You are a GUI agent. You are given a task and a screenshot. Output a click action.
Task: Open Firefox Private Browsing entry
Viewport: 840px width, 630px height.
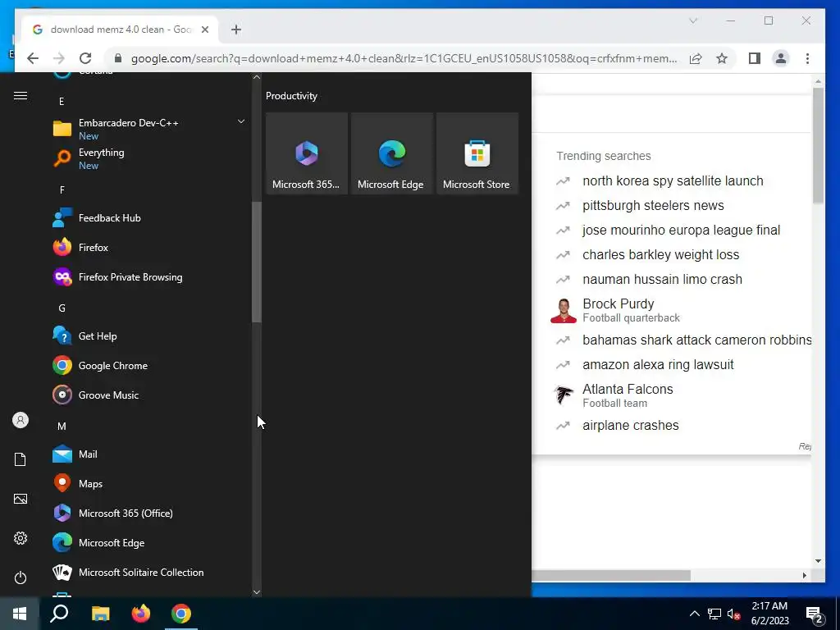point(148,277)
